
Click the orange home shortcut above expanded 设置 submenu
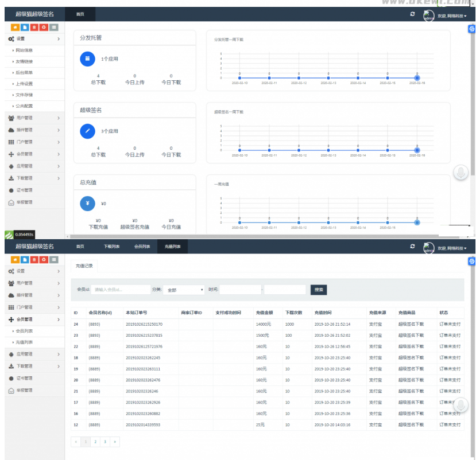click(x=16, y=27)
